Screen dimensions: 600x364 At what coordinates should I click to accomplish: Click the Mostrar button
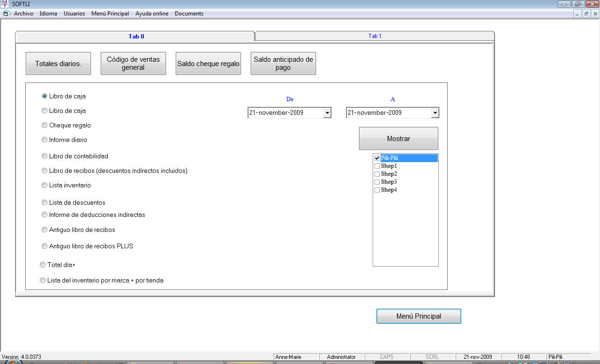coord(398,139)
